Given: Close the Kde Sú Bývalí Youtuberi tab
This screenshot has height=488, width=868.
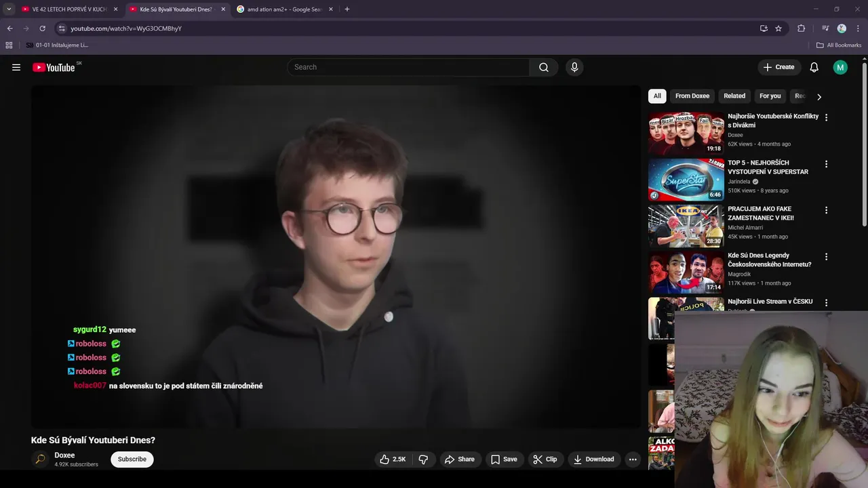Looking at the screenshot, I should 223,9.
